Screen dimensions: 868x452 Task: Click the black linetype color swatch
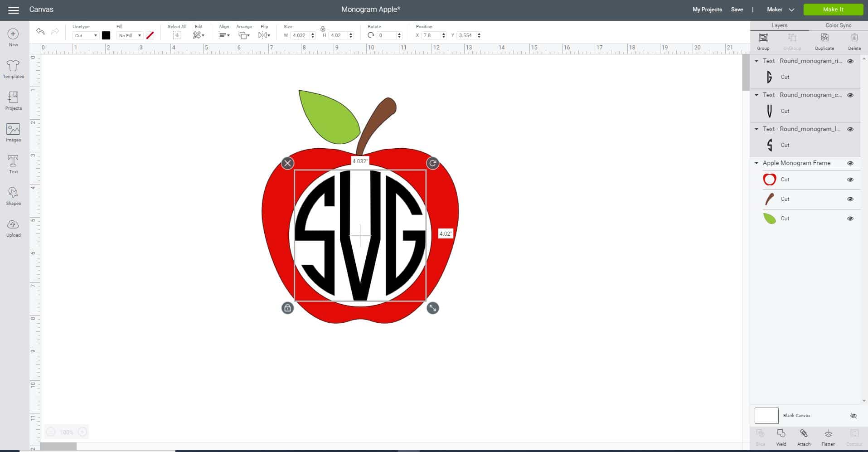click(x=106, y=35)
